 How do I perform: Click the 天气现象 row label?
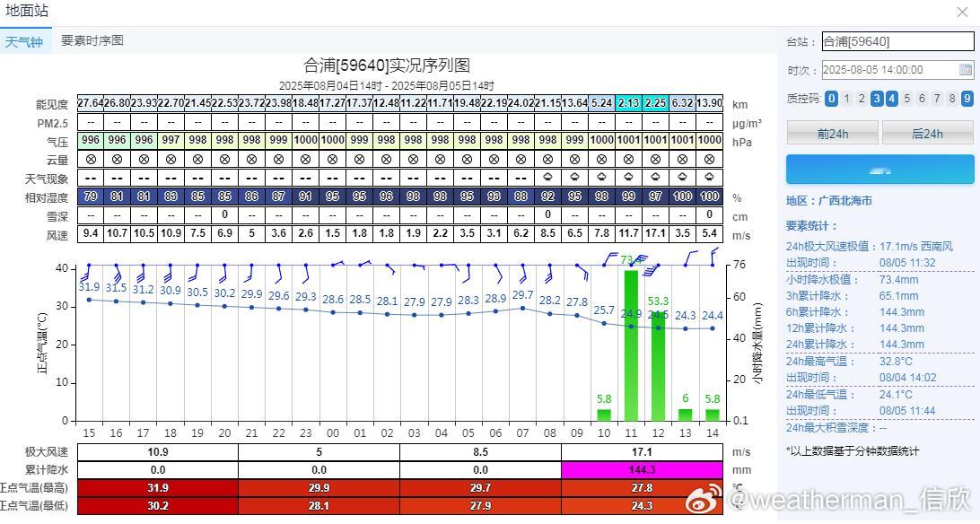[x=47, y=179]
